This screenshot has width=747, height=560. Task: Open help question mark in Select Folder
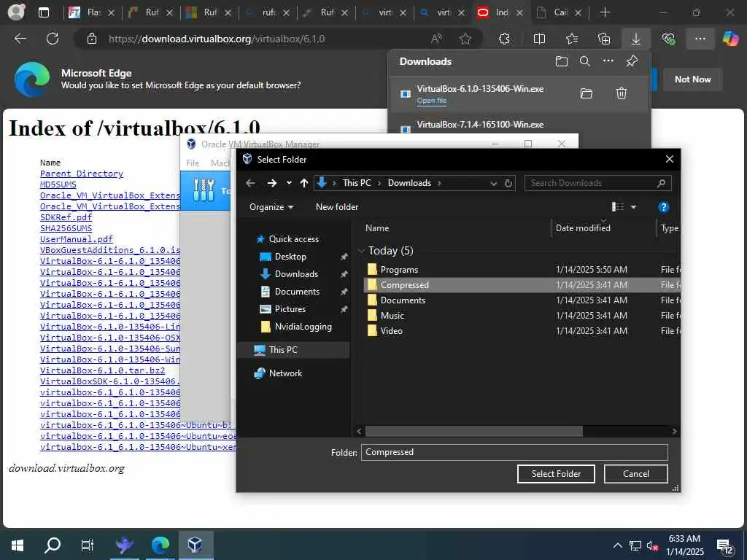tap(663, 206)
